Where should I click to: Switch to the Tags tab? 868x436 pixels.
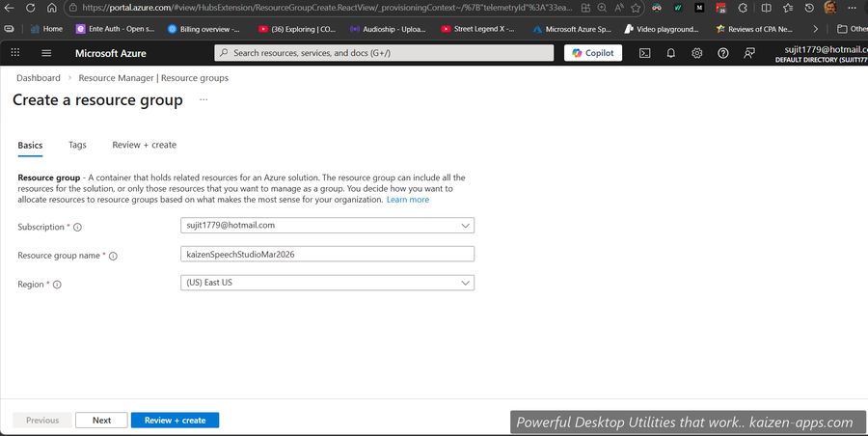click(77, 145)
